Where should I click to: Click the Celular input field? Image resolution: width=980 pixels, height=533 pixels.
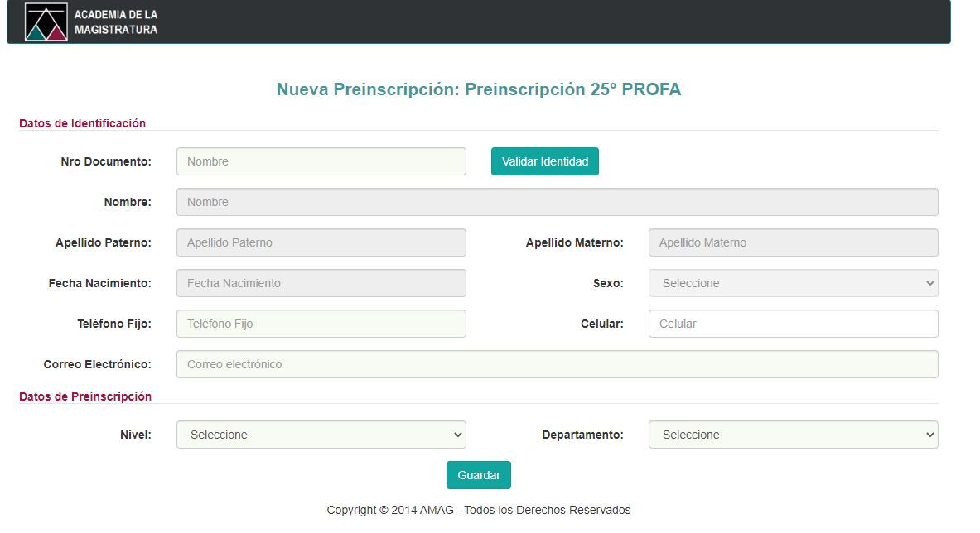(793, 324)
